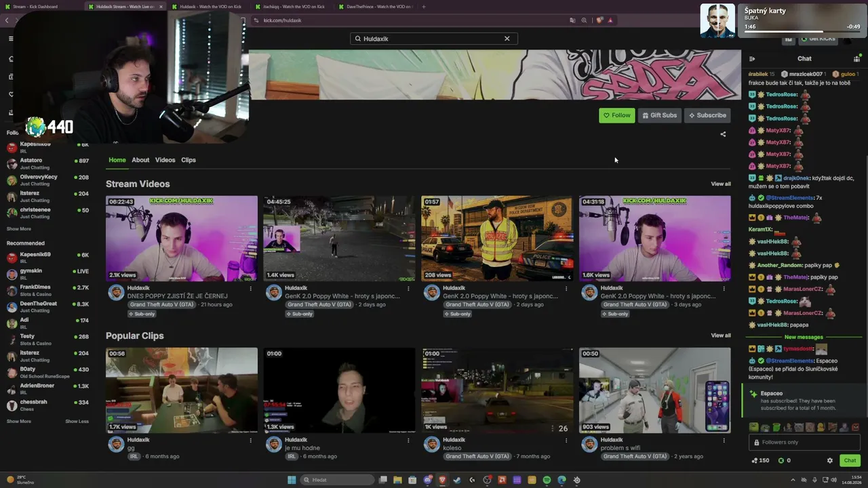The image size is (868, 488).
Task: Open options menu for 1.4K views video
Action: 408,289
